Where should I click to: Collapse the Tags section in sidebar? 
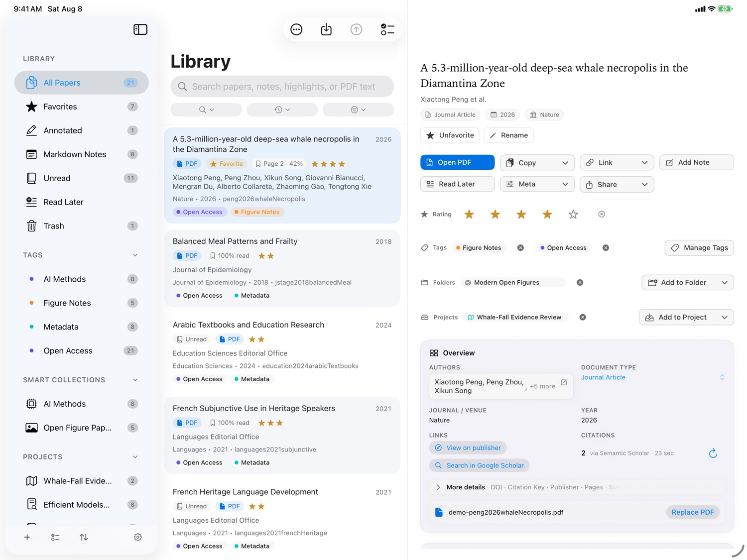(x=135, y=255)
